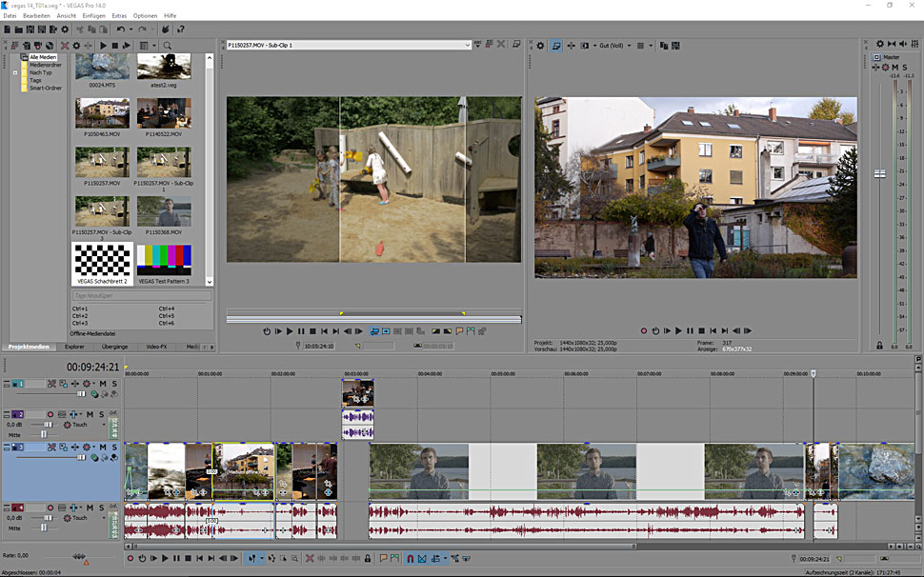Screen dimensions: 924x577
Task: Switch to the Übergänge tab
Action: (114, 347)
